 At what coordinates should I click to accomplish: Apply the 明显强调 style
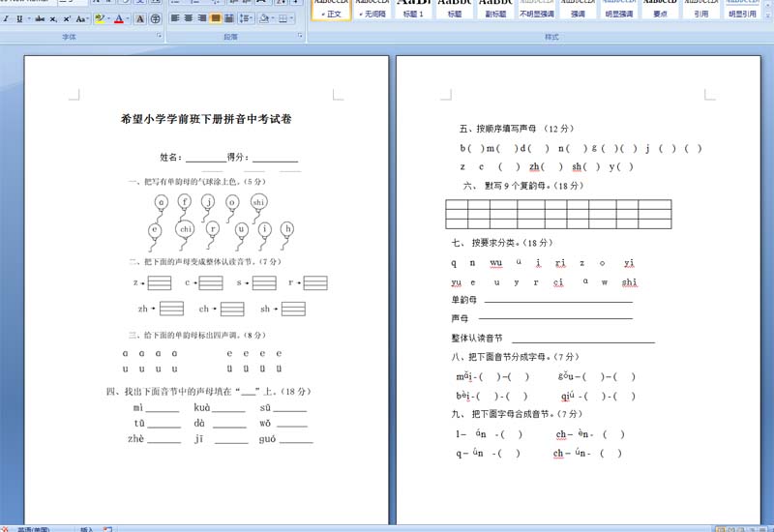619,10
